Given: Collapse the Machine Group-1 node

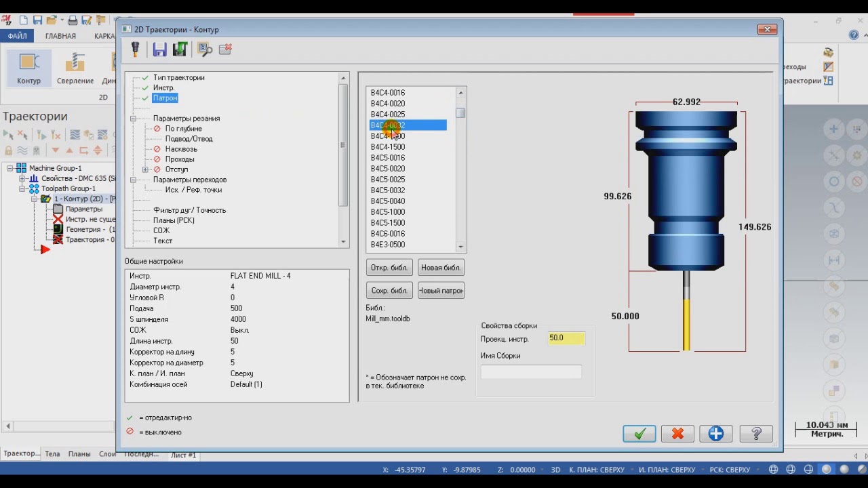Looking at the screenshot, I should tap(9, 168).
